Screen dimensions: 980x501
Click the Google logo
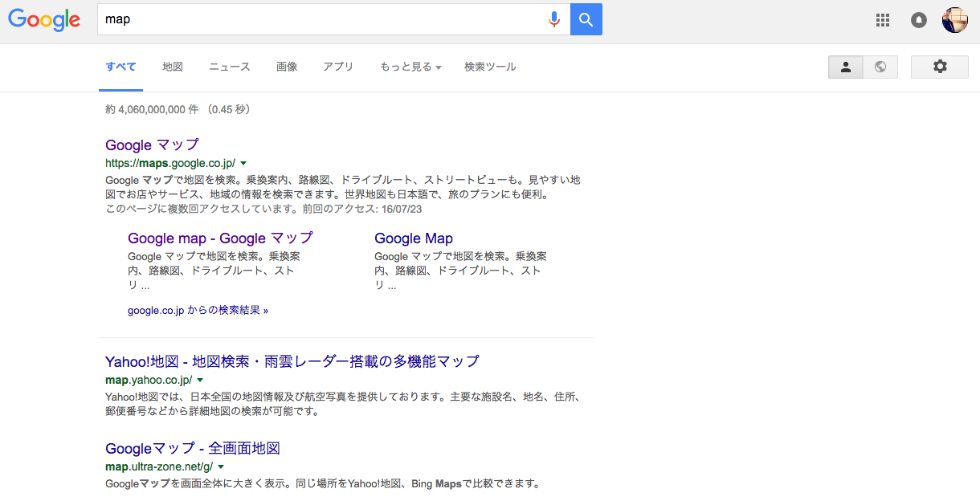(x=44, y=19)
